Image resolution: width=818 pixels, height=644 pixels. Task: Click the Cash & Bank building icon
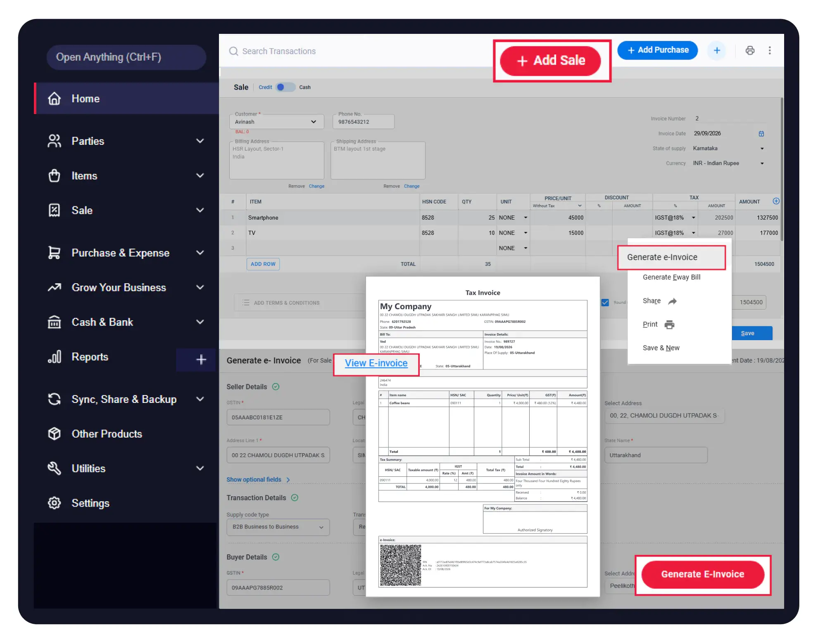pyautogui.click(x=55, y=322)
